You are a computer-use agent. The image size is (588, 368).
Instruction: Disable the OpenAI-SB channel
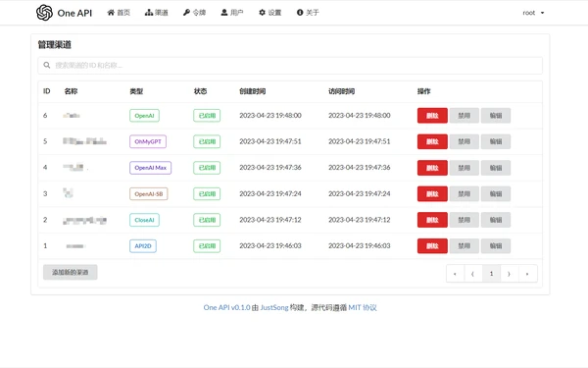point(464,193)
